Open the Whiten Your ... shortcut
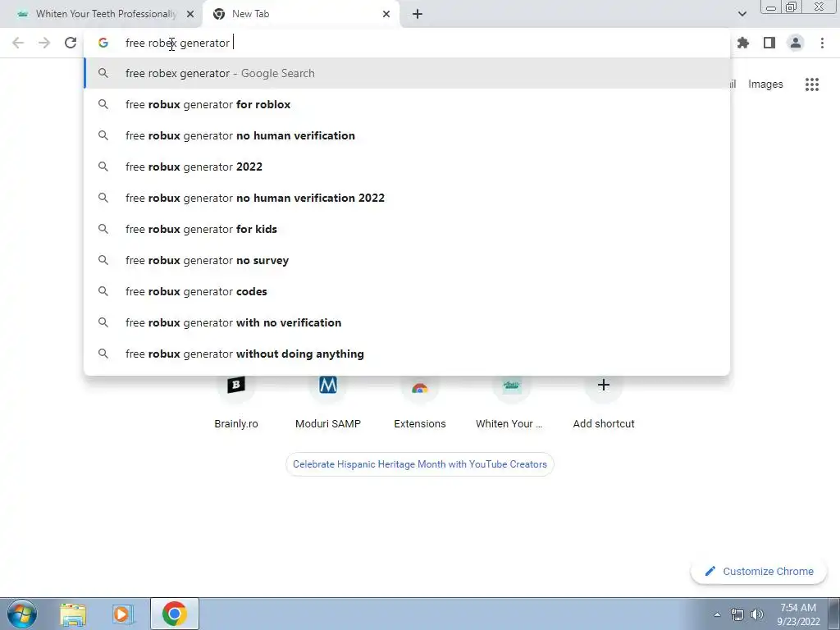Viewport: 840px width, 630px height. pos(512,402)
